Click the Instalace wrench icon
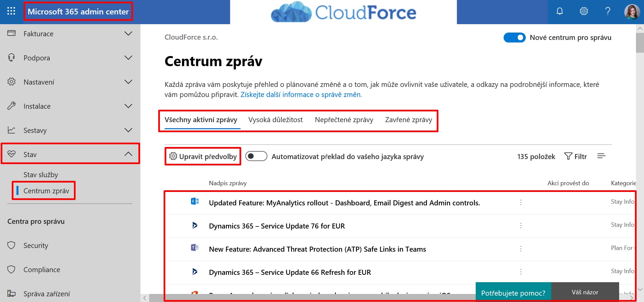Image resolution: width=644 pixels, height=302 pixels. [x=11, y=106]
